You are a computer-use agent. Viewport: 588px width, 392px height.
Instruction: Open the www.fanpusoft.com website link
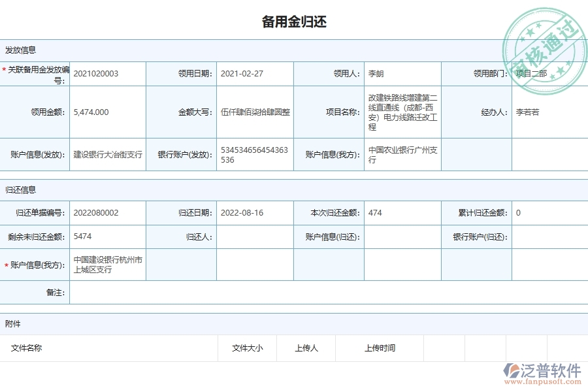click(544, 382)
